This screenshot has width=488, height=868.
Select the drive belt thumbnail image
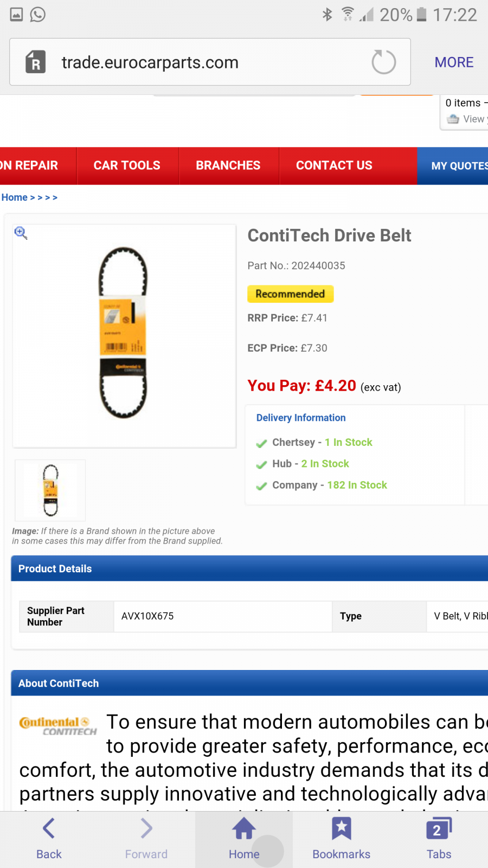[50, 490]
